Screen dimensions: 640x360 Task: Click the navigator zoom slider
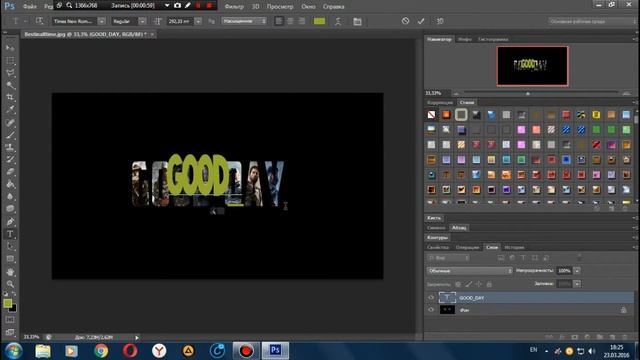tap(528, 93)
